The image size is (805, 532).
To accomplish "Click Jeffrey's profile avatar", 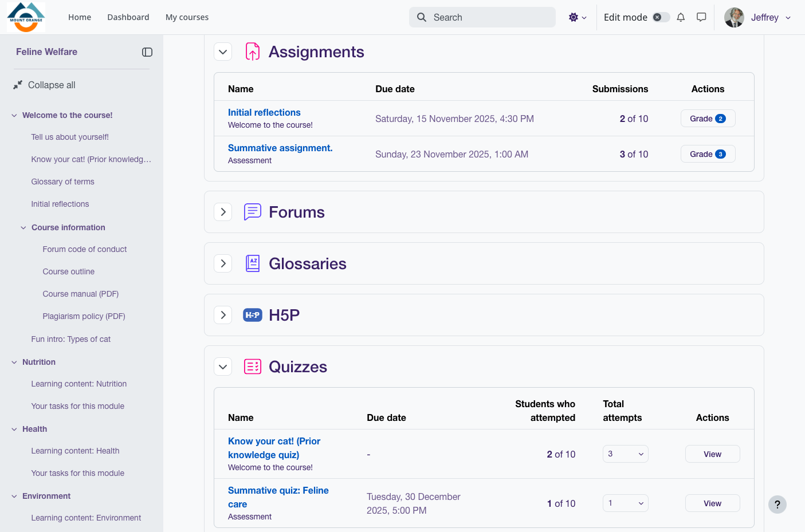I will tap(734, 17).
